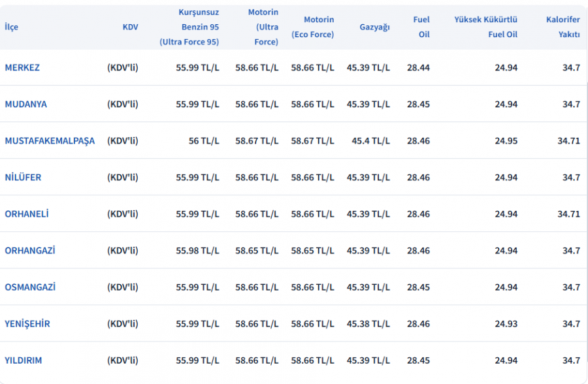Click the KDV column header

pyautogui.click(x=130, y=27)
